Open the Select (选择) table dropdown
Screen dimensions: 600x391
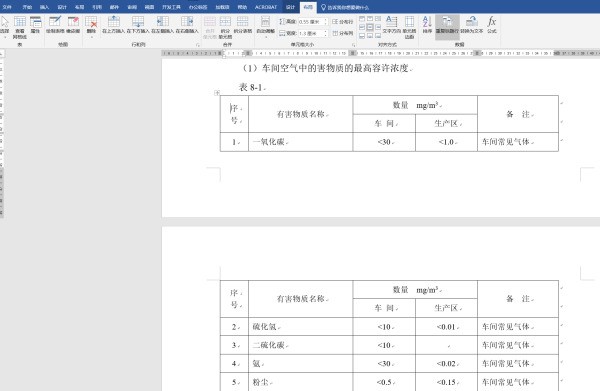[5, 27]
